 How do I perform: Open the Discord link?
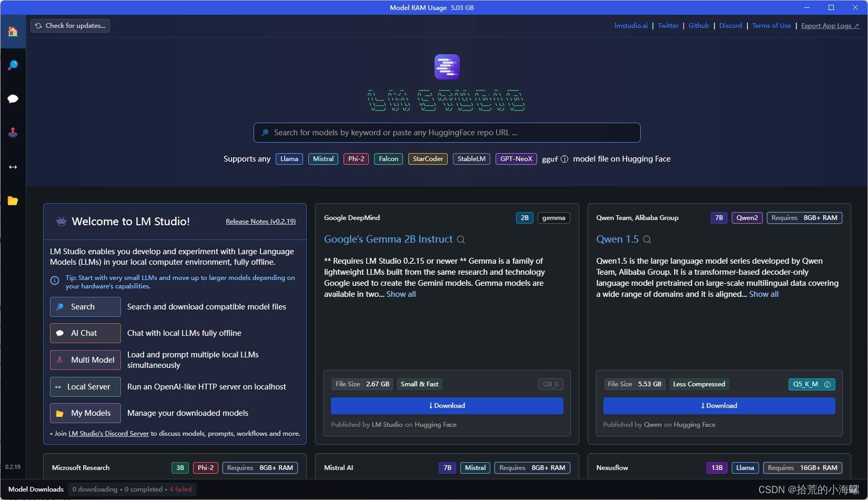click(731, 26)
